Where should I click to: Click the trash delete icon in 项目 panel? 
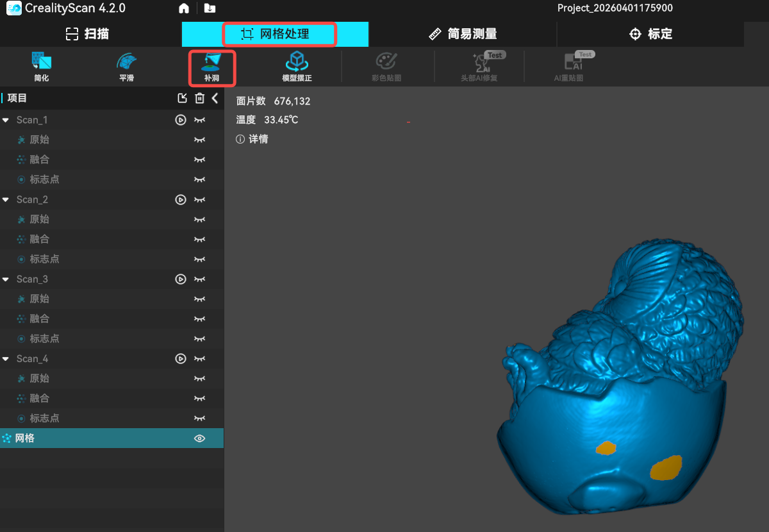[x=200, y=98]
